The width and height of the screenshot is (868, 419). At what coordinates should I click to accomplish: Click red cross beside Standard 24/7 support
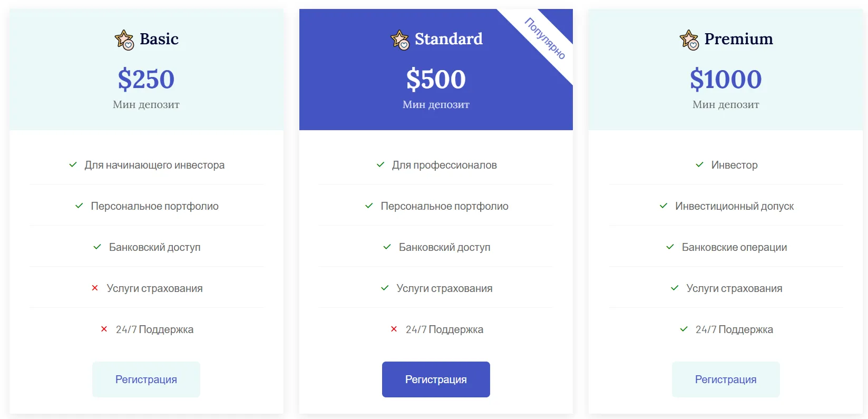394,329
